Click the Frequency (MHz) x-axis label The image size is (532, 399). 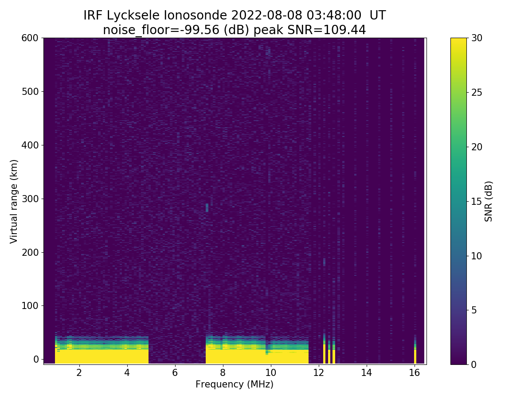235,384
